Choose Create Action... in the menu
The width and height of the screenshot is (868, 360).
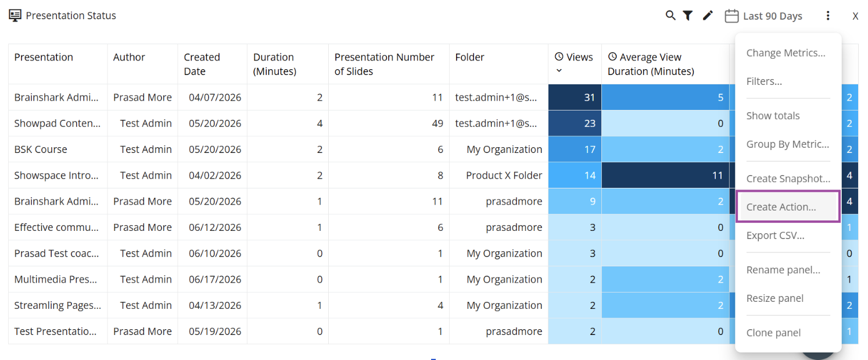788,206
